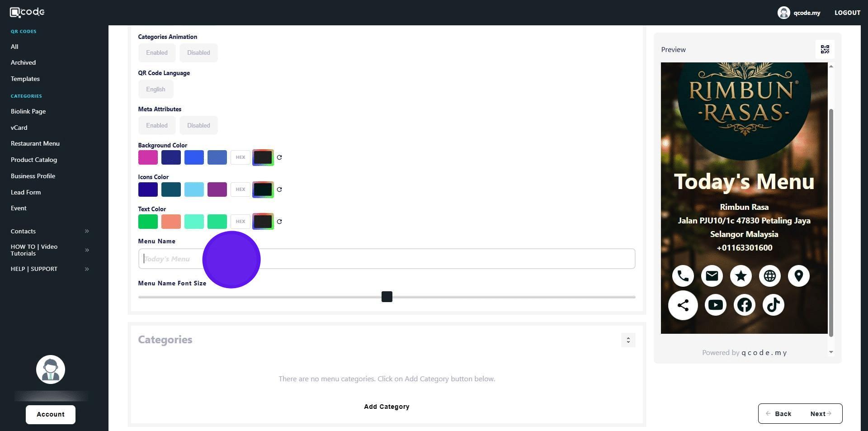Click the qcode logo in the header
The height and width of the screenshot is (431, 868).
point(27,12)
